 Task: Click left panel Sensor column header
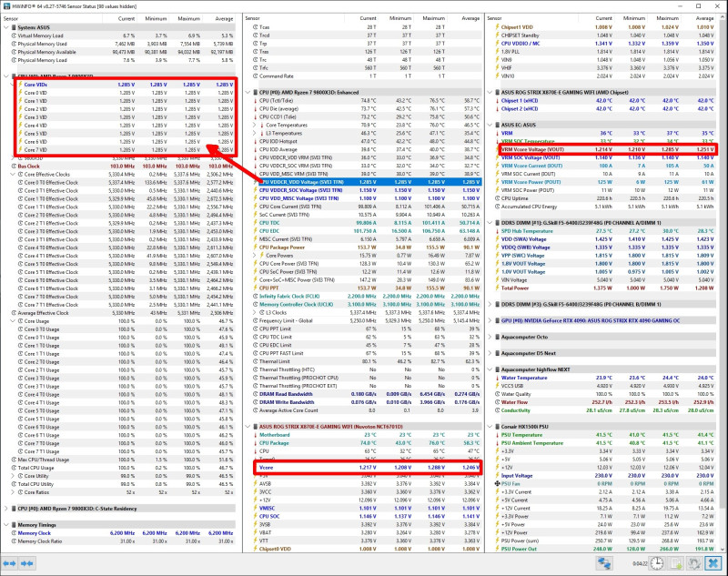pyautogui.click(x=52, y=18)
